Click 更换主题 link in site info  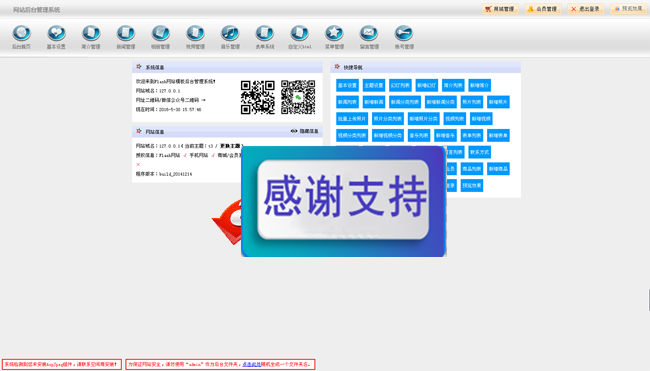[x=230, y=146]
